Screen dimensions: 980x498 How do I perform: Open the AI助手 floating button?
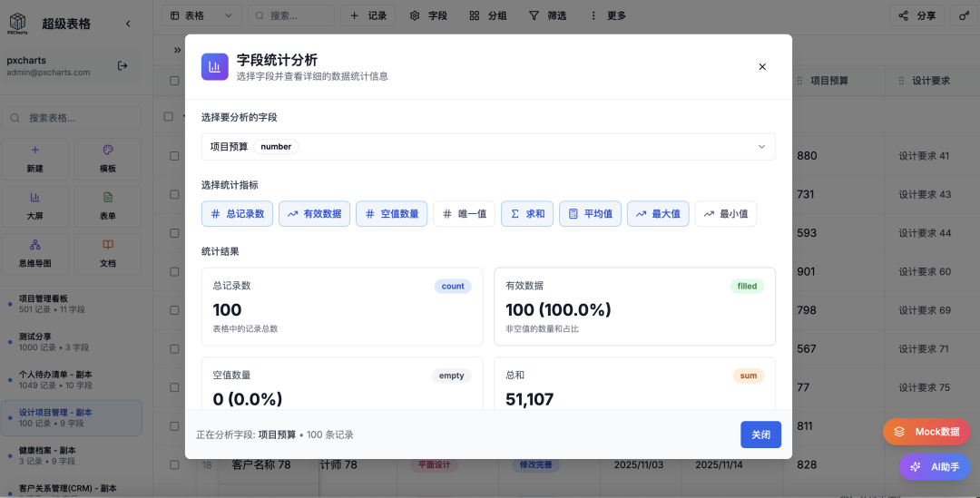935,467
